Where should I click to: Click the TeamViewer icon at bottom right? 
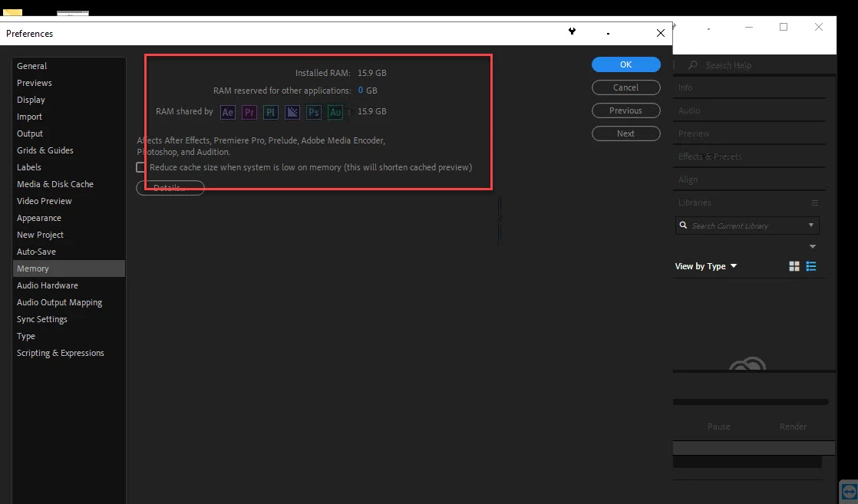(849, 491)
